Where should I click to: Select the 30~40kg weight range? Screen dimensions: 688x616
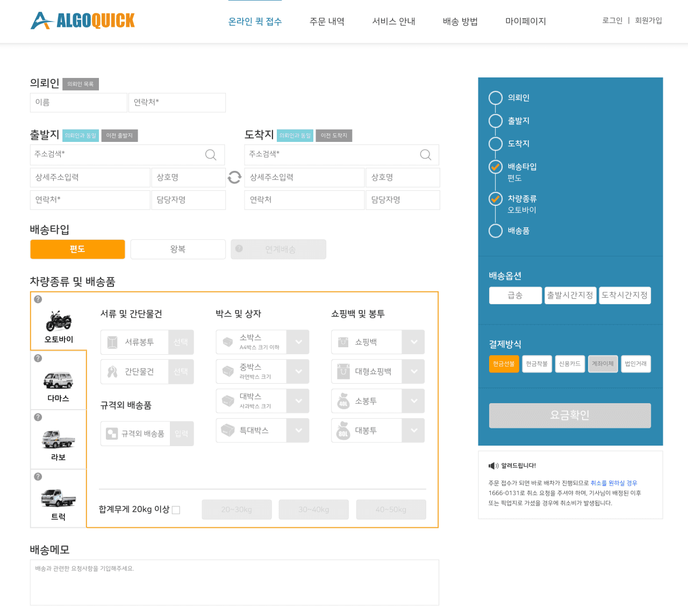[x=314, y=510]
